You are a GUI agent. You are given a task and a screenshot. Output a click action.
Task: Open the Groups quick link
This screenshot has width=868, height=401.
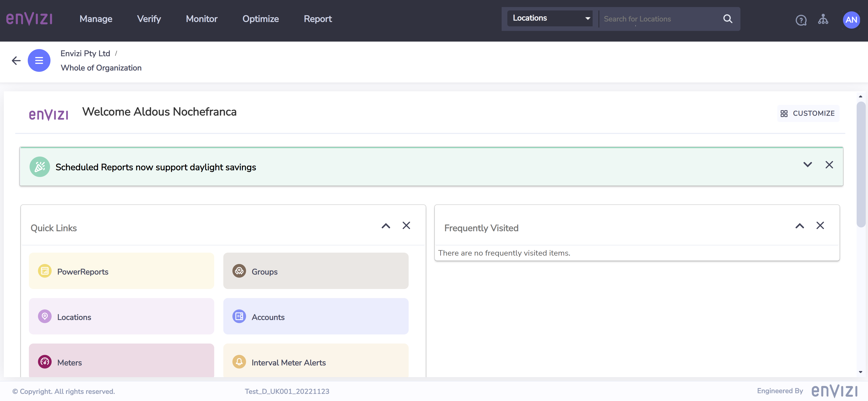(x=316, y=271)
